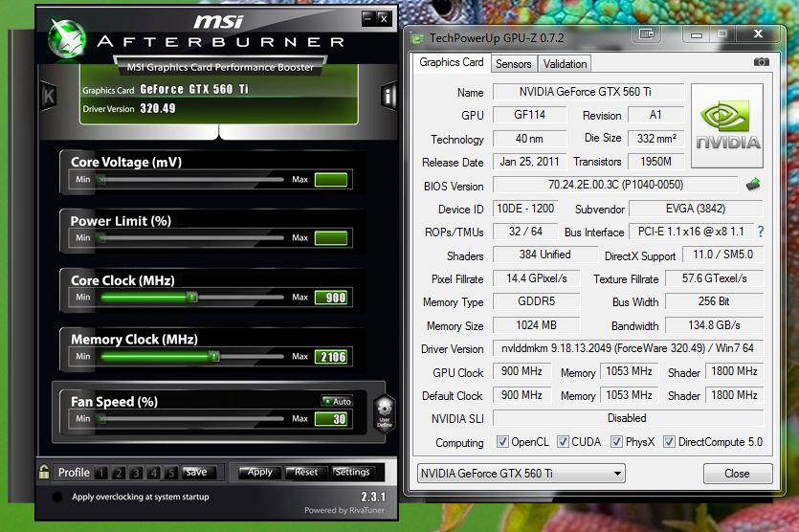The image size is (799, 532).
Task: Select profile slot 2
Action: click(x=119, y=473)
